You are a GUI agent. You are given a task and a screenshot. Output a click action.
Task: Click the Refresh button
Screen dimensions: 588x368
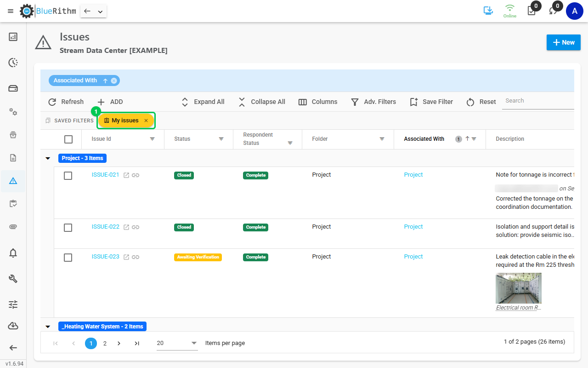(66, 102)
